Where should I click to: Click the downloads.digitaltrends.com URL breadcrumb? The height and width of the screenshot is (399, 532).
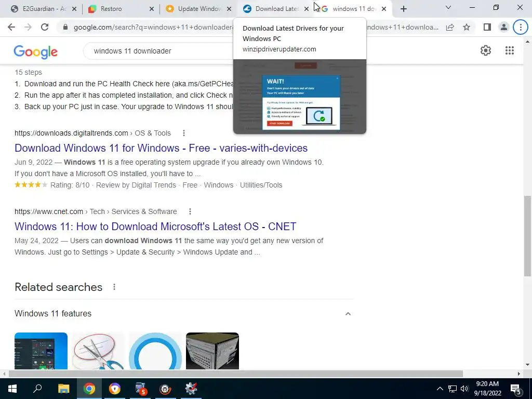pos(71,133)
